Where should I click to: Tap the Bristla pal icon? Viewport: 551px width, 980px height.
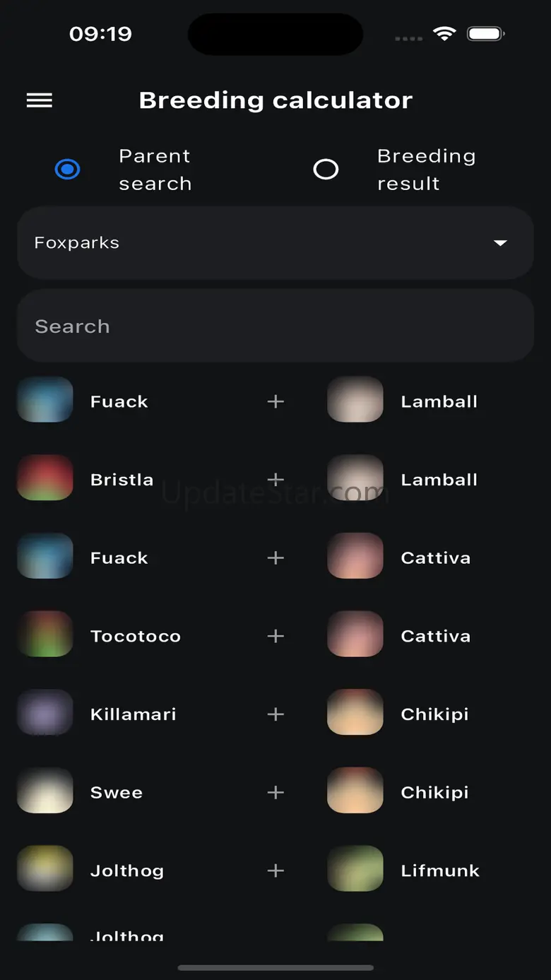tap(45, 478)
